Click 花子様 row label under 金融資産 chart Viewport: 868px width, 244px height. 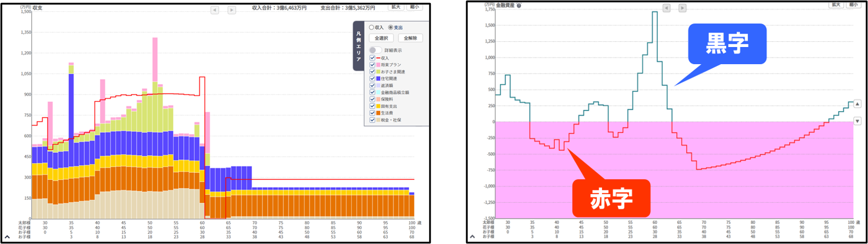(488, 228)
